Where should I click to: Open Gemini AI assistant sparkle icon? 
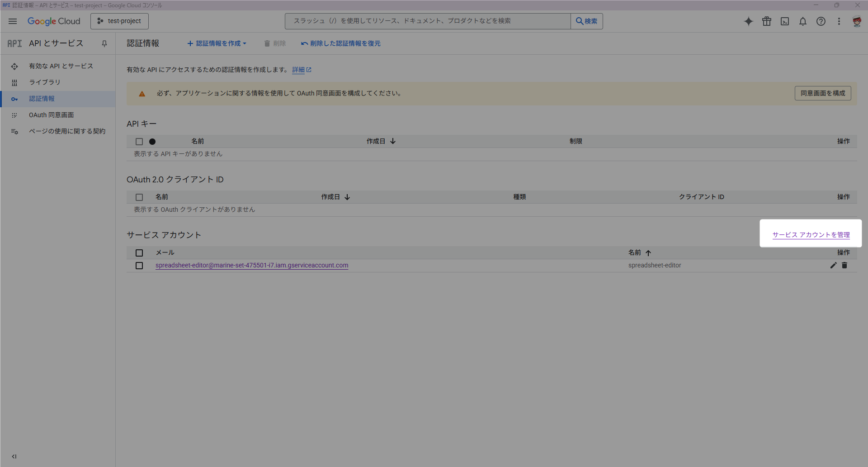pyautogui.click(x=749, y=21)
